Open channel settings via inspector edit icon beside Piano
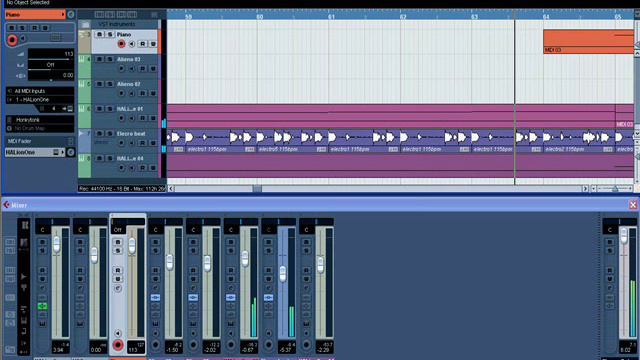The height and width of the screenshot is (360, 640). (x=71, y=15)
